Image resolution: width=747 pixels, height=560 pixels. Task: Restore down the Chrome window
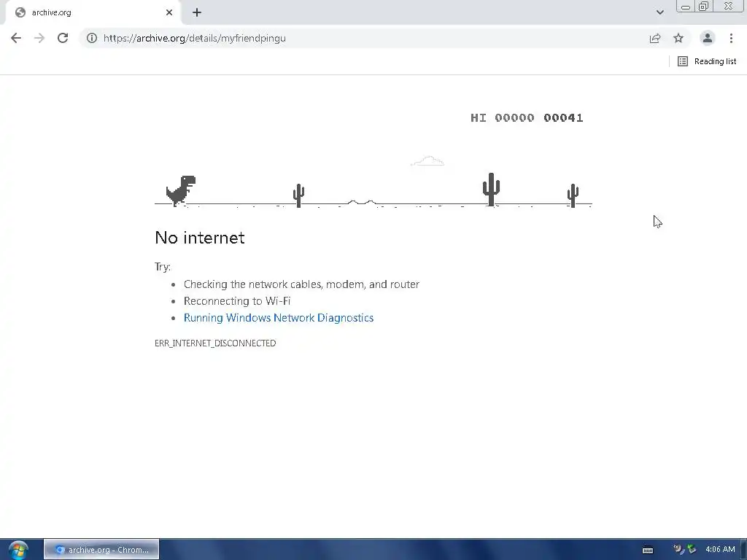pos(703,6)
